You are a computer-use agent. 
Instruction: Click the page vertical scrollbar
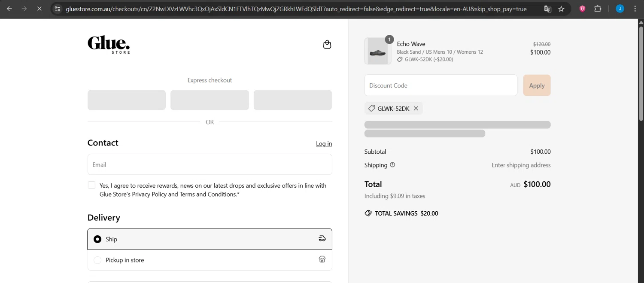pyautogui.click(x=641, y=73)
